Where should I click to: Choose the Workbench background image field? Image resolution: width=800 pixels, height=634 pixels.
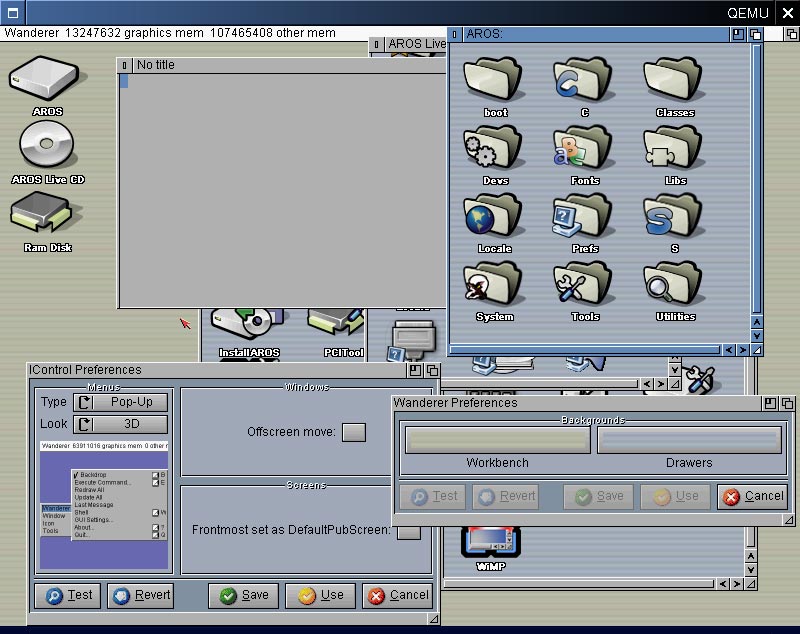pyautogui.click(x=497, y=440)
